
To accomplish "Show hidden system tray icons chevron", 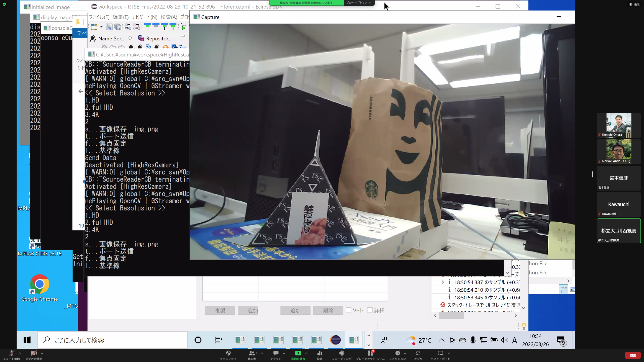I will click(441, 340).
